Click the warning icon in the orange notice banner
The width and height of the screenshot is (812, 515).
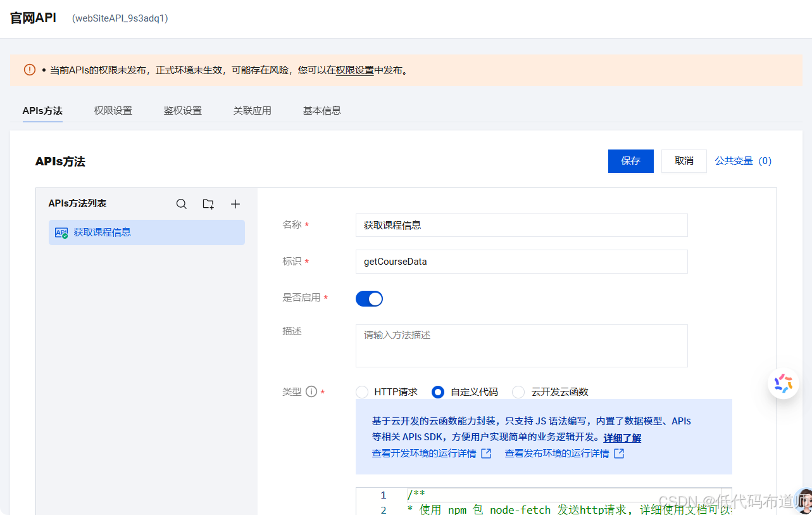30,70
